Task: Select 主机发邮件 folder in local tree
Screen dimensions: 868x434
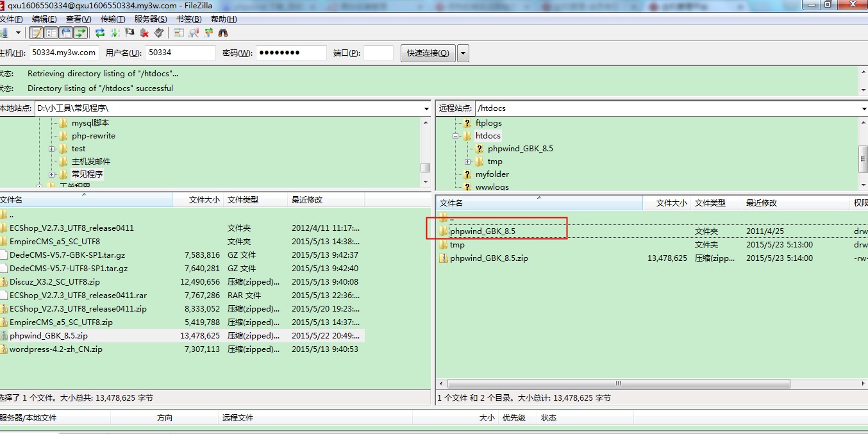Action: coord(91,162)
